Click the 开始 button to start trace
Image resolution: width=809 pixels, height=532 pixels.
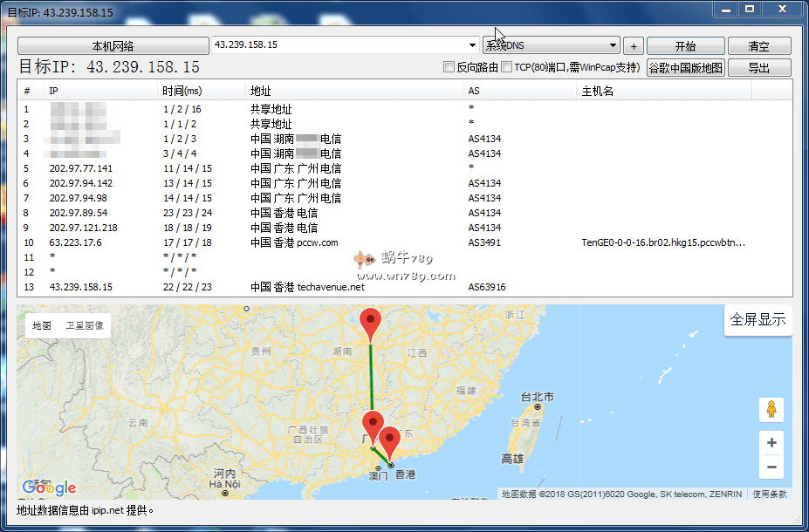point(685,46)
